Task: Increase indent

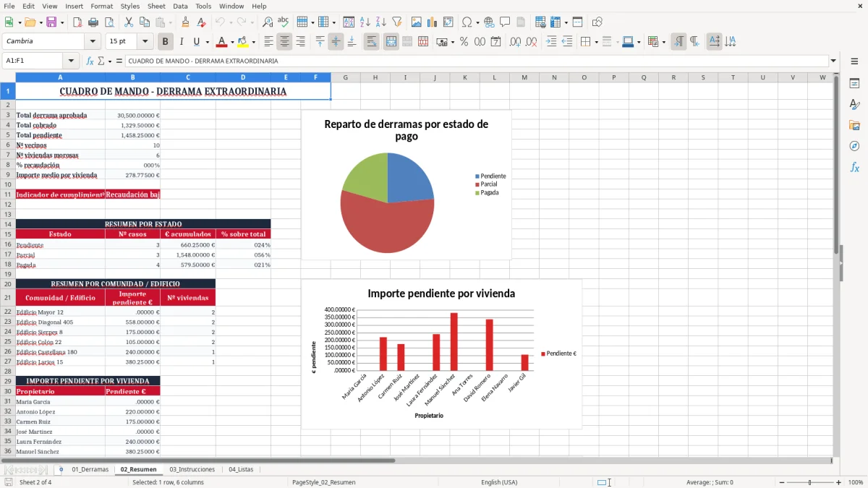Action: (551, 42)
